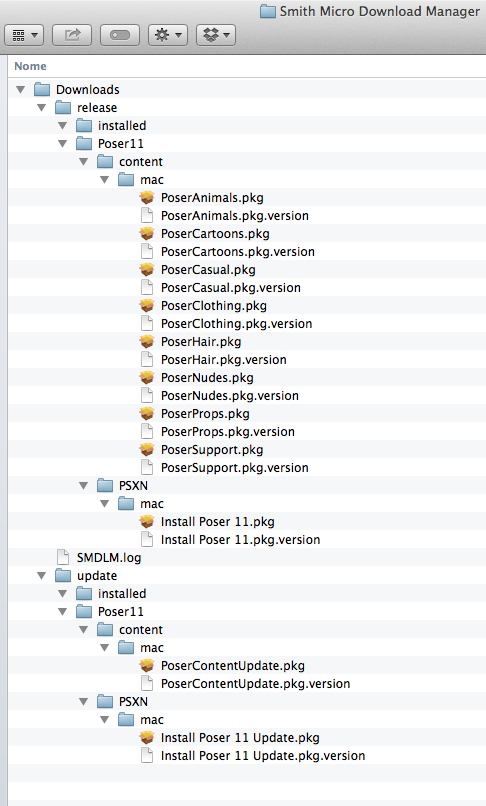The width and height of the screenshot is (486, 806).
Task: Select PoserClothing.pkg.version document icon
Action: coord(147,323)
